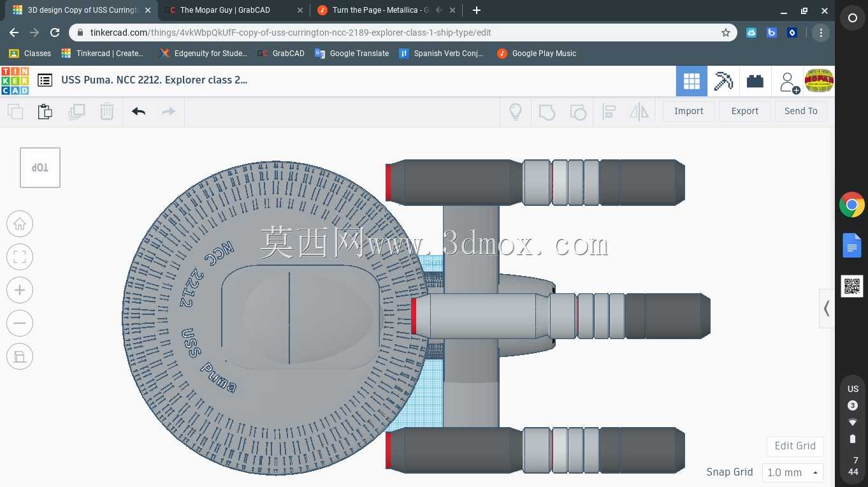This screenshot has width=868, height=487.
Task: Click the invite collaborator person icon
Action: (x=789, y=82)
